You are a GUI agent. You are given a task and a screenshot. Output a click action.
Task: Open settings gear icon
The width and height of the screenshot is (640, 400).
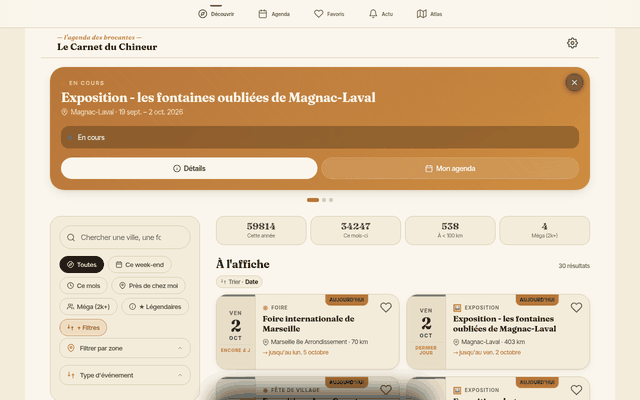572,43
